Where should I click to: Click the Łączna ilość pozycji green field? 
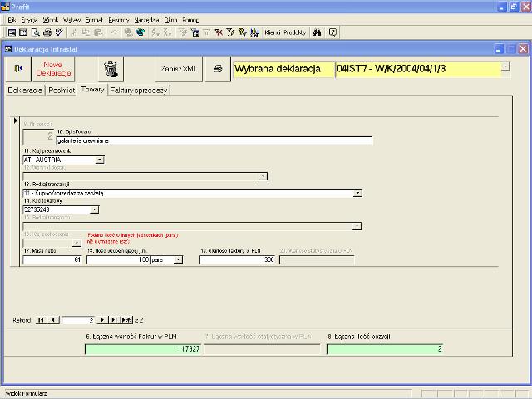(x=385, y=349)
